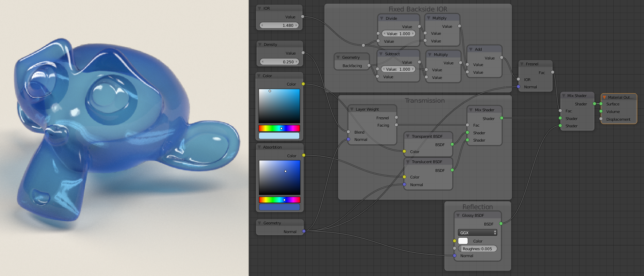Screen dimensions: 644x276
Task: Open the GGX distribution dropdown
Action: point(477,232)
